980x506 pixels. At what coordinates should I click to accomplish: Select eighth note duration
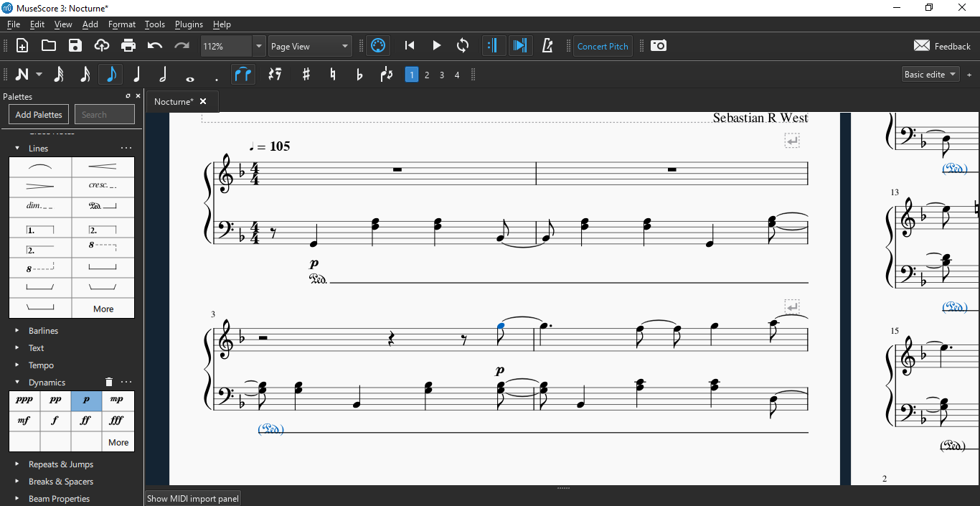click(x=111, y=74)
